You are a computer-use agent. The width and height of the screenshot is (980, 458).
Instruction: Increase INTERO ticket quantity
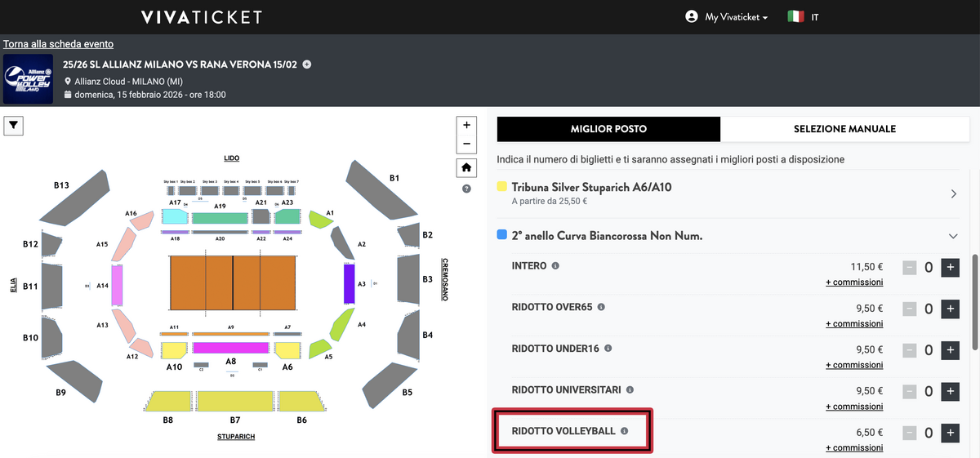tap(950, 268)
